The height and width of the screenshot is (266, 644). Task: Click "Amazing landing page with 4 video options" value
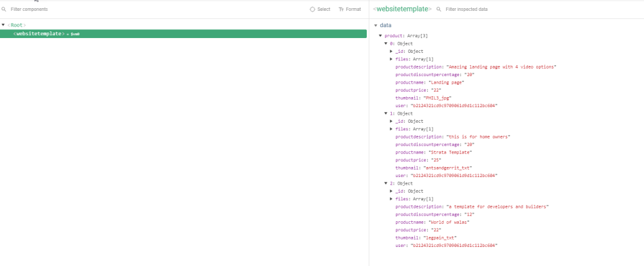(x=501, y=67)
